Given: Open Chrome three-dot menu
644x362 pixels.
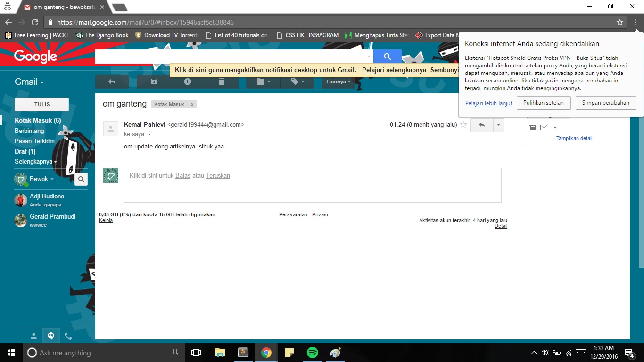Looking at the screenshot, I should pos(636,22).
